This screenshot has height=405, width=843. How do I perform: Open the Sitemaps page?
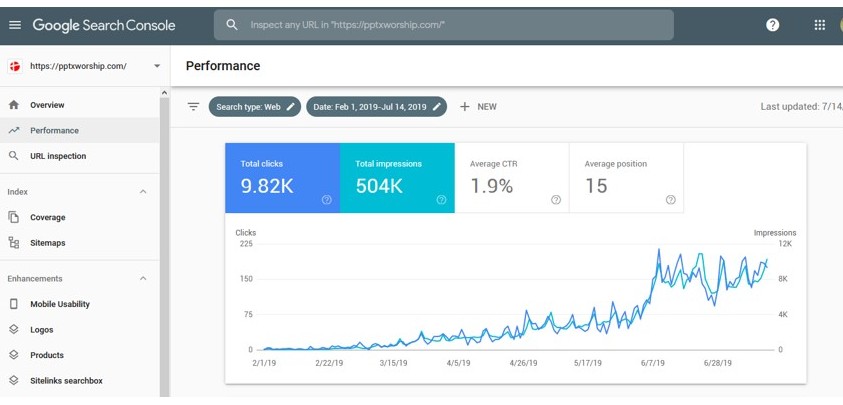click(x=48, y=242)
